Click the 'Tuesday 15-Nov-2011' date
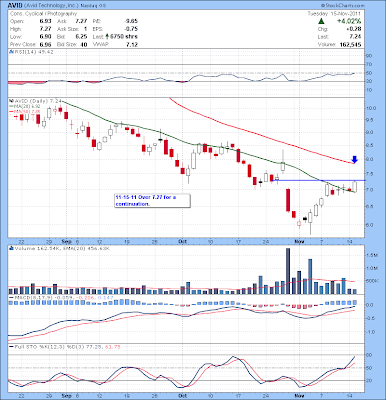The height and width of the screenshot is (400, 386). click(x=335, y=14)
